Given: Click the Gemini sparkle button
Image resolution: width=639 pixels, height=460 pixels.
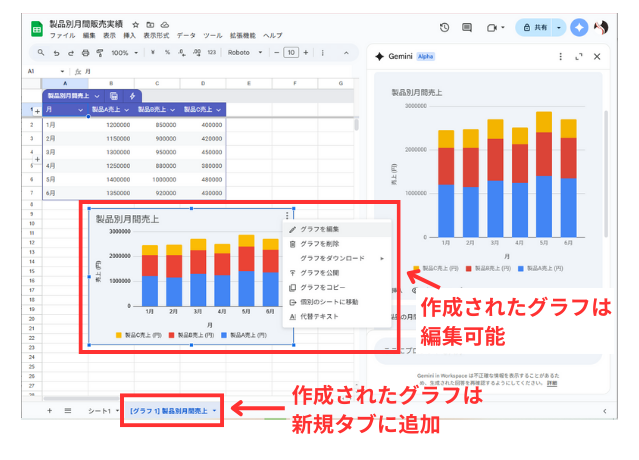Looking at the screenshot, I should tap(578, 28).
